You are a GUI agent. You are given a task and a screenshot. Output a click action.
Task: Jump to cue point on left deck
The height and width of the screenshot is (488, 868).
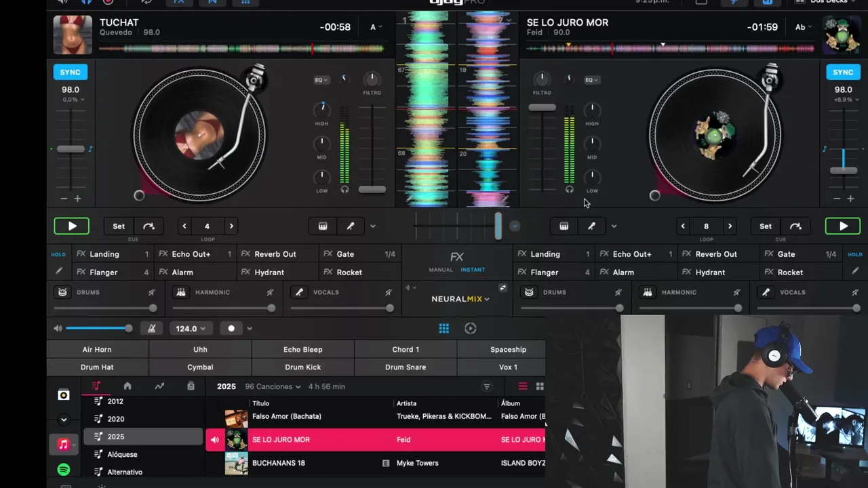(149, 226)
